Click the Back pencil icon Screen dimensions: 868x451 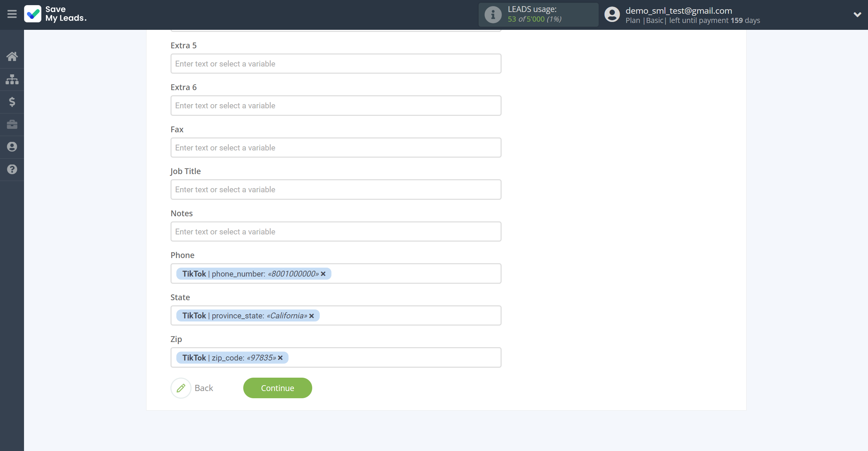pyautogui.click(x=181, y=388)
